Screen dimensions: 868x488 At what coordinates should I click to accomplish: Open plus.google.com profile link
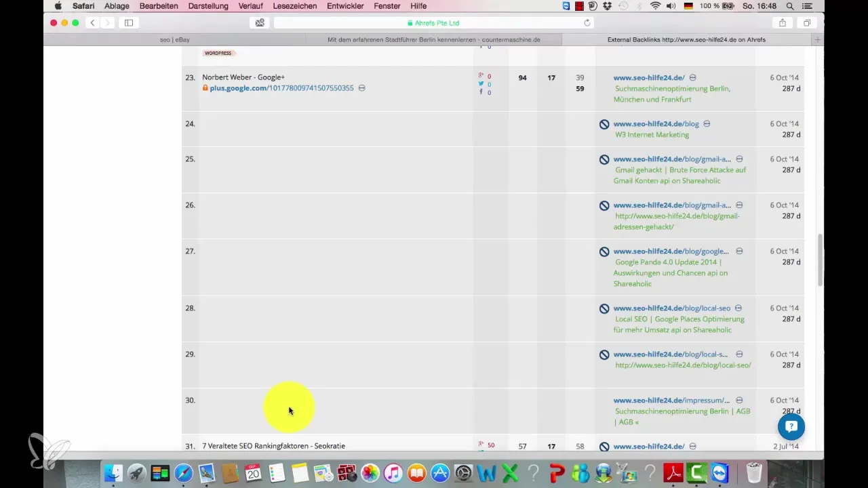click(282, 88)
